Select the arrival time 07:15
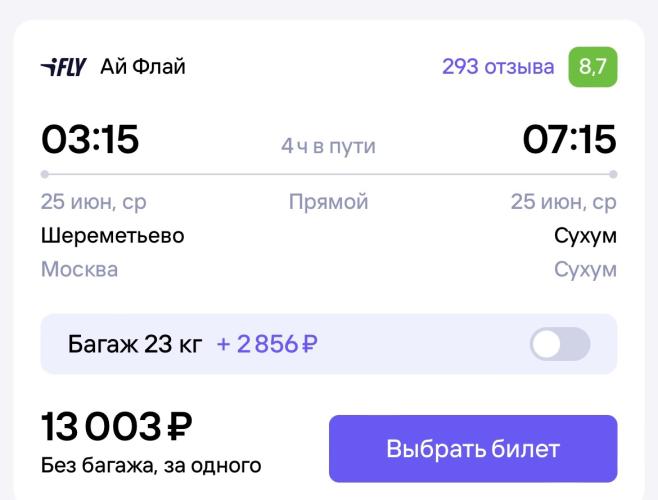Screen dimensions: 658x500 point(569,139)
